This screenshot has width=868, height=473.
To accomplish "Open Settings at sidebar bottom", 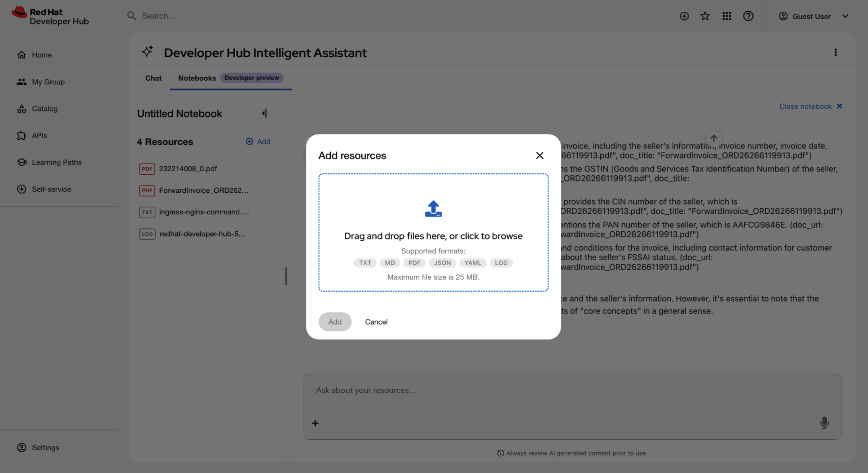I will pyautogui.click(x=38, y=447).
